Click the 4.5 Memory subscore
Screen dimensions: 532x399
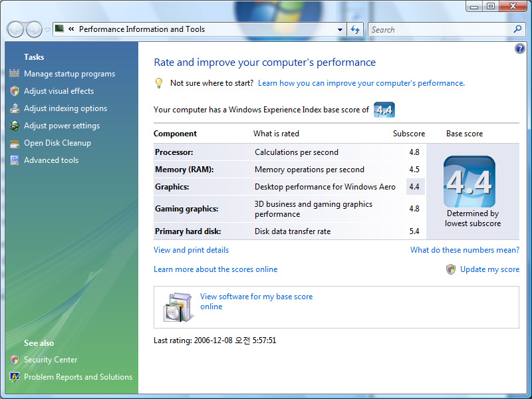pos(414,170)
